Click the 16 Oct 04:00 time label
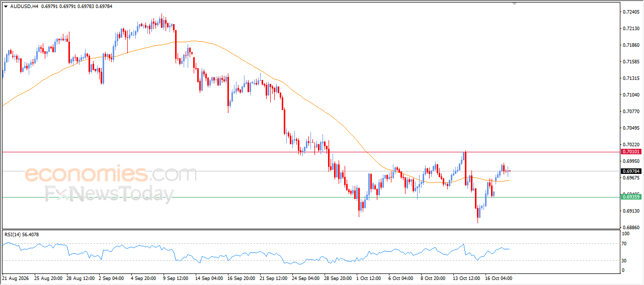This screenshot has width=644, height=285. [499, 278]
